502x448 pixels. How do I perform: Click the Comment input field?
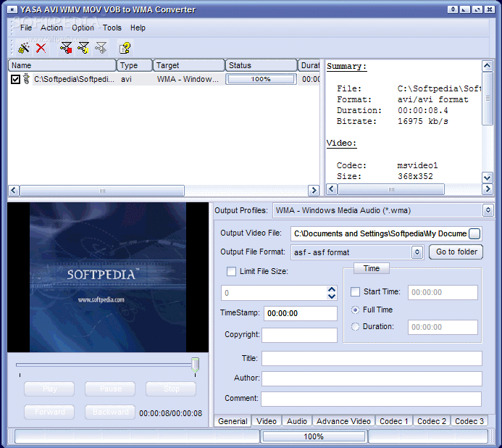point(372,399)
